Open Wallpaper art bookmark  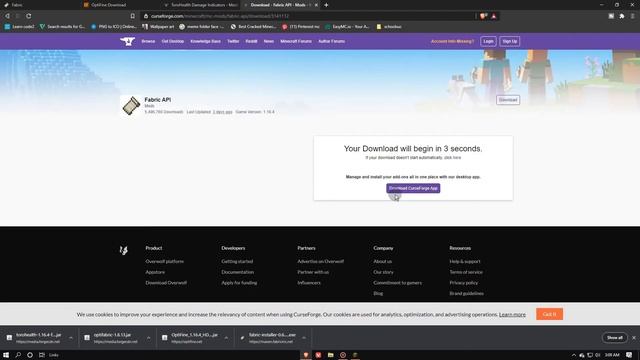(x=158, y=27)
